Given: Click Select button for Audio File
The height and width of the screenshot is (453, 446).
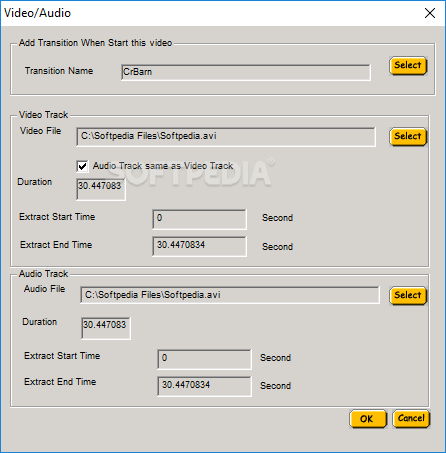Looking at the screenshot, I should pos(408,295).
